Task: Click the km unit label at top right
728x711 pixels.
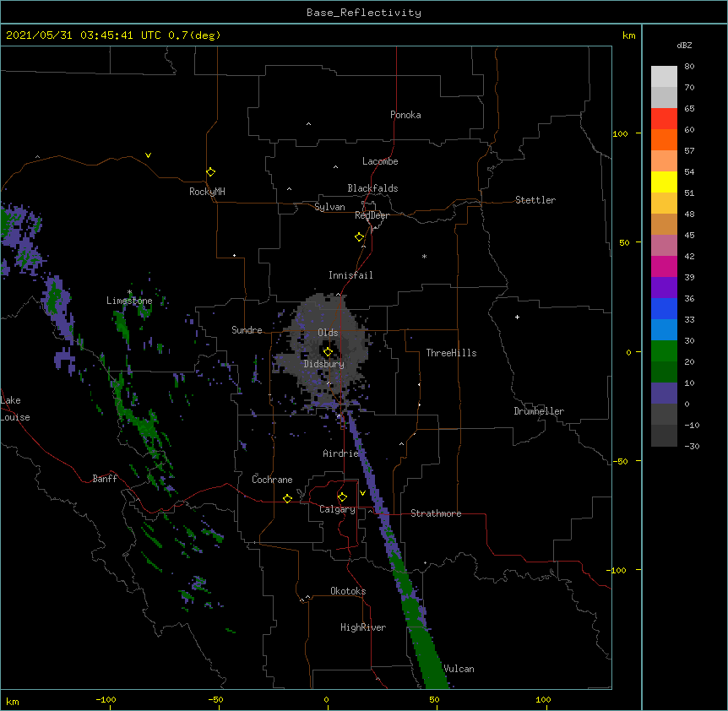Action: 628,35
